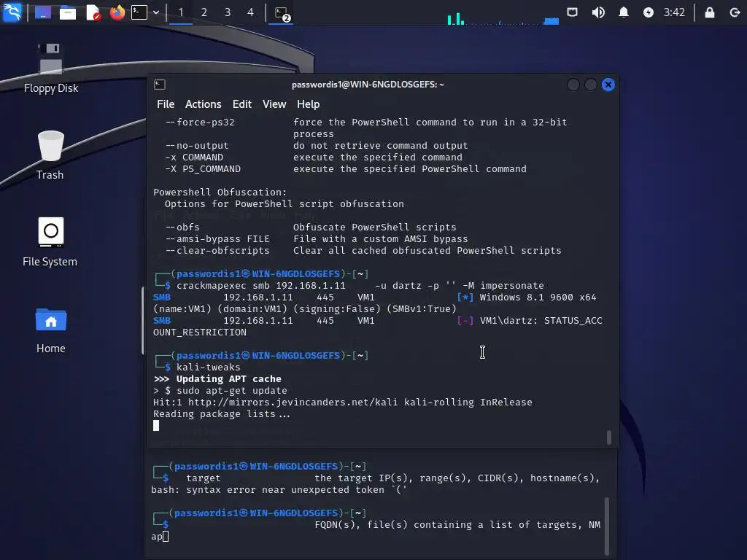Click the 'crackmapexec smb 192.168.1.11' command line
The height and width of the screenshot is (560, 747).
point(360,286)
